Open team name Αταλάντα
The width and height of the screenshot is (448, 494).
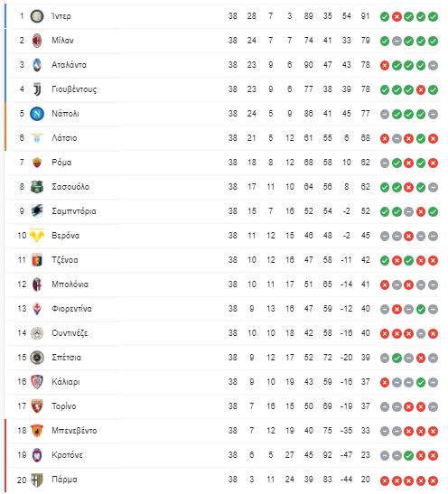pos(69,65)
